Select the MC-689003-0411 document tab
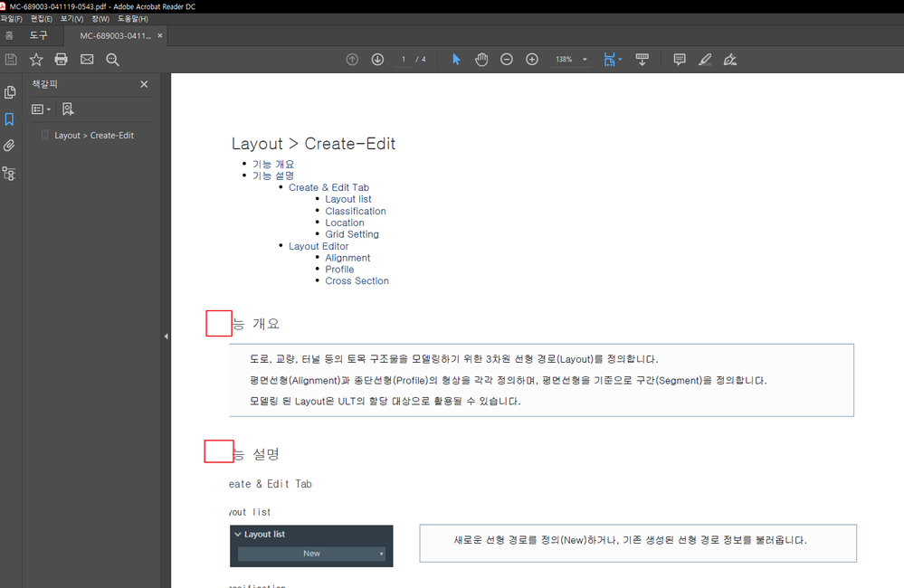The image size is (904, 588). [x=115, y=36]
